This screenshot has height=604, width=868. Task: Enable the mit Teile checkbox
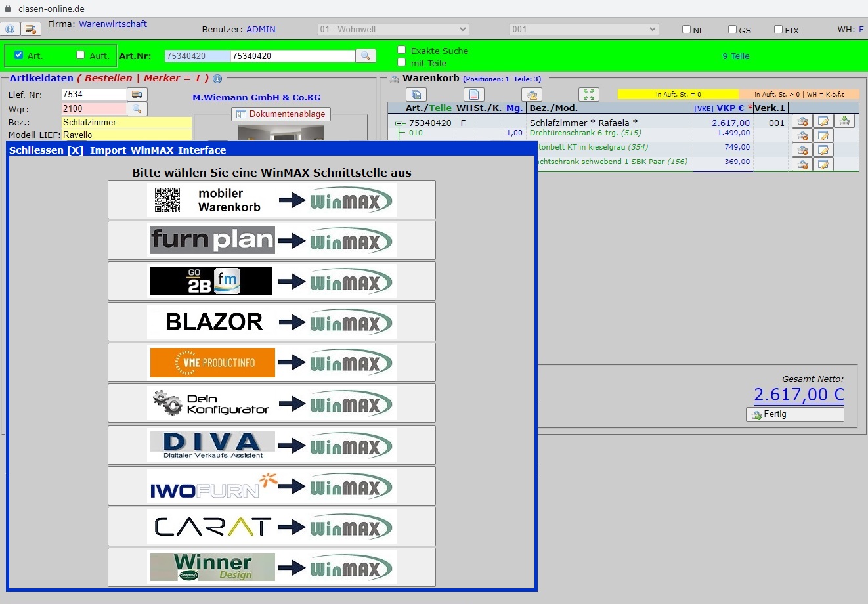click(402, 62)
